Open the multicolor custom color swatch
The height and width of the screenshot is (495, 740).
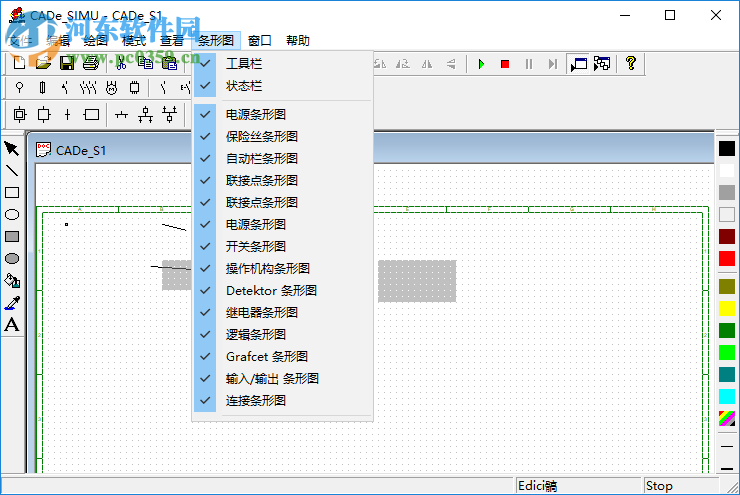(x=727, y=419)
